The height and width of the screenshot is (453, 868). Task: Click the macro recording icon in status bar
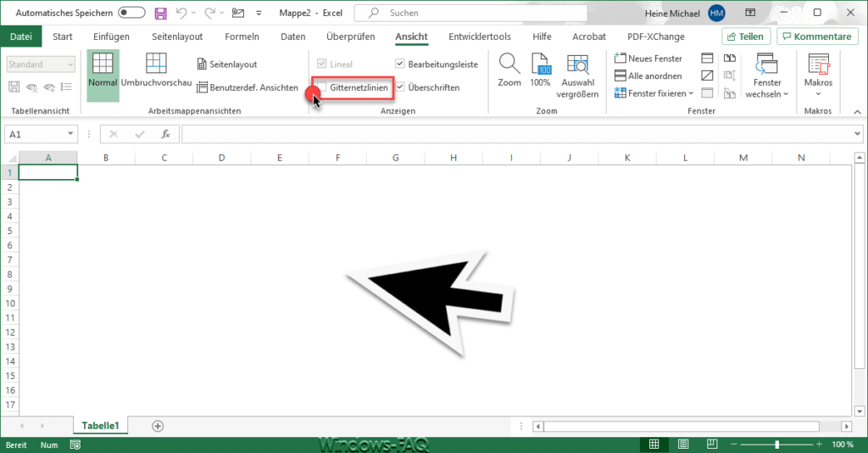coord(75,445)
